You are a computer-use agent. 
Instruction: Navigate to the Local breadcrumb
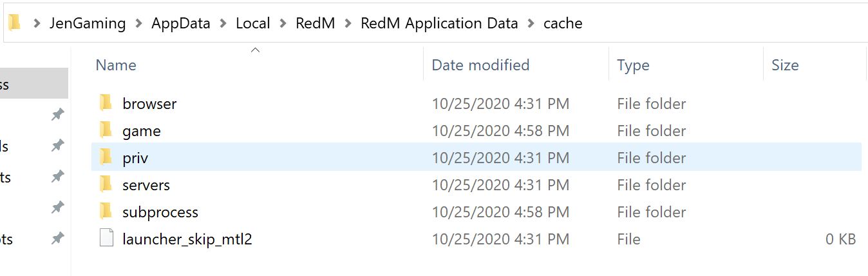pos(253,24)
